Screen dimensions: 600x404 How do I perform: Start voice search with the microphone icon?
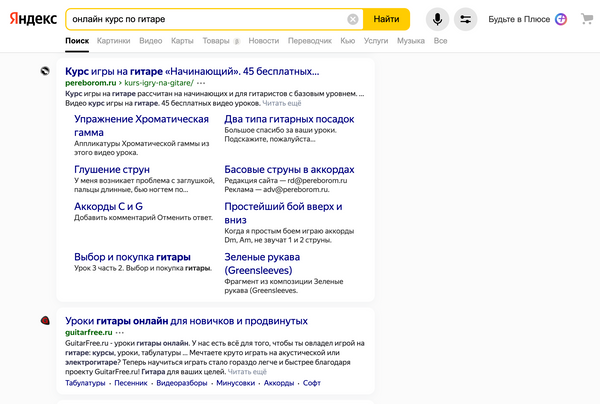437,19
